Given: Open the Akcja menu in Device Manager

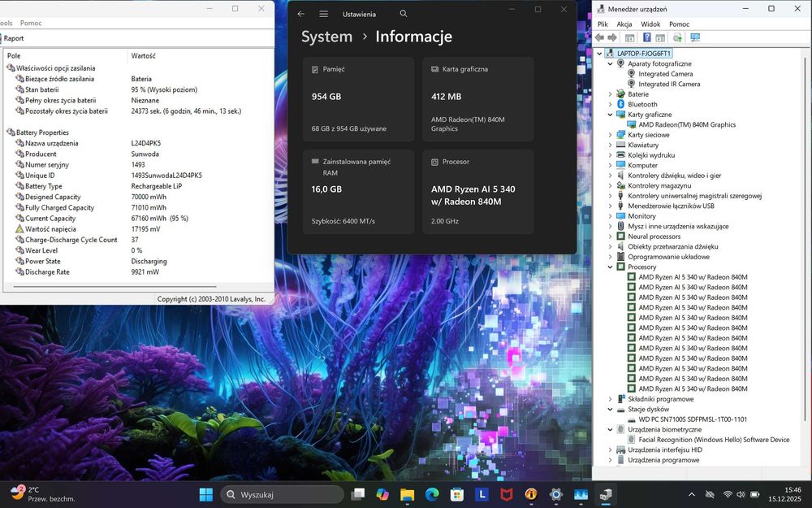Looking at the screenshot, I should [624, 24].
